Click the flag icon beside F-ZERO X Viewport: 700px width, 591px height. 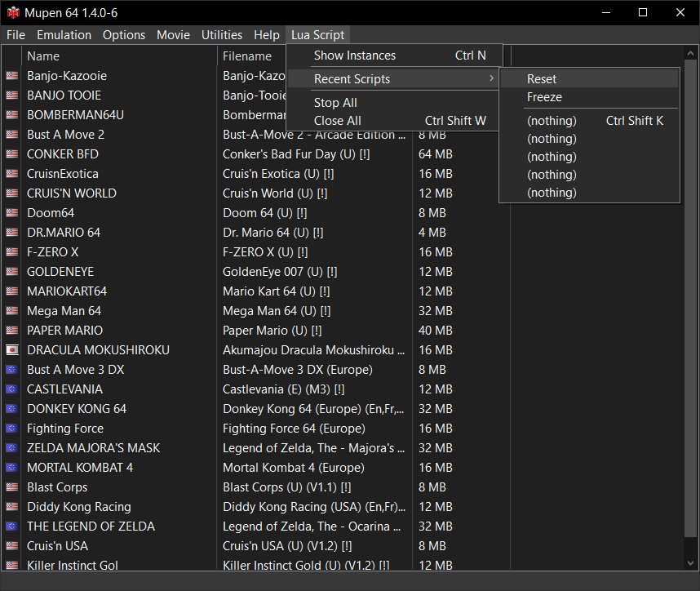(x=12, y=252)
